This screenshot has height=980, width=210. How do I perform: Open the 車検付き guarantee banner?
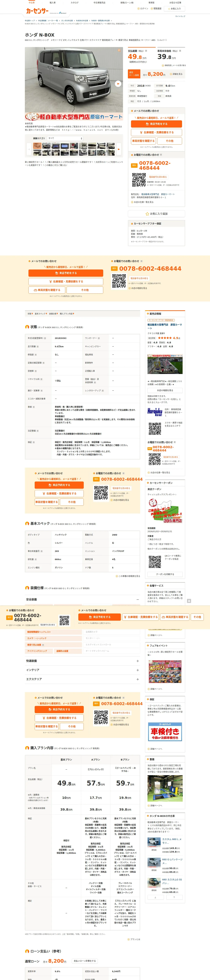pos(165,732)
